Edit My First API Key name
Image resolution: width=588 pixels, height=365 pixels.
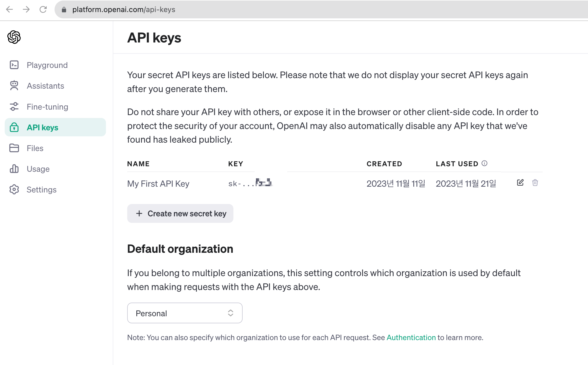pos(520,183)
